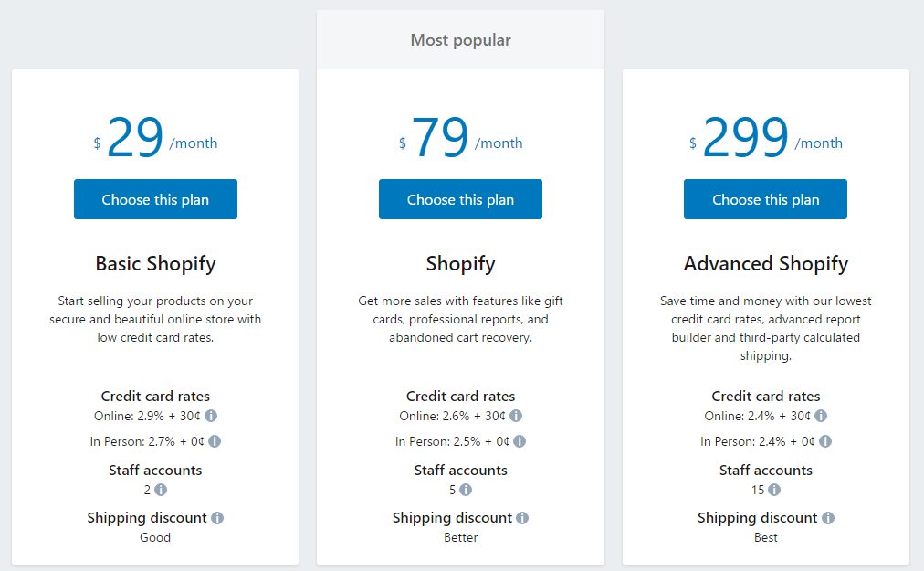This screenshot has height=571, width=924.
Task: Choose the $79 Shopify plan
Action: tap(460, 199)
